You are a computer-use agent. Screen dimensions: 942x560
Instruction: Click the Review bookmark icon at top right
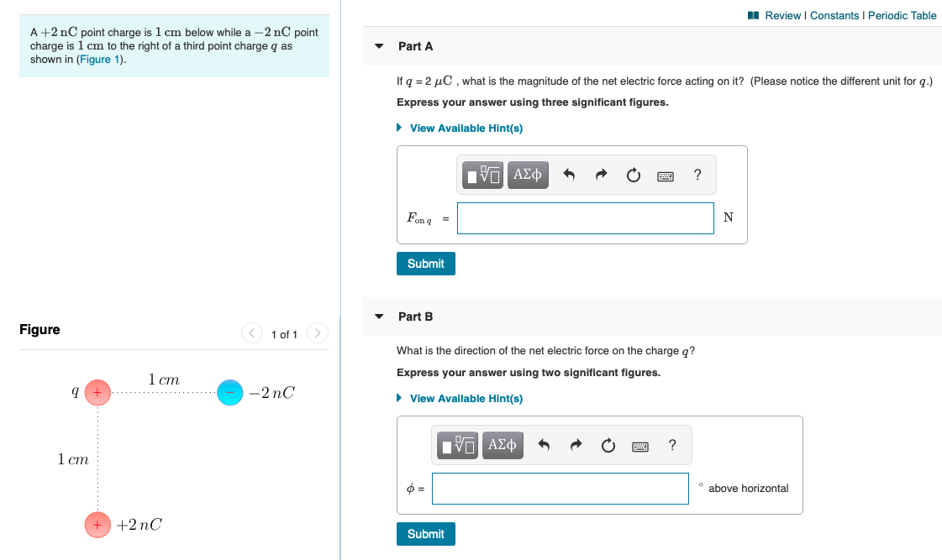756,15
